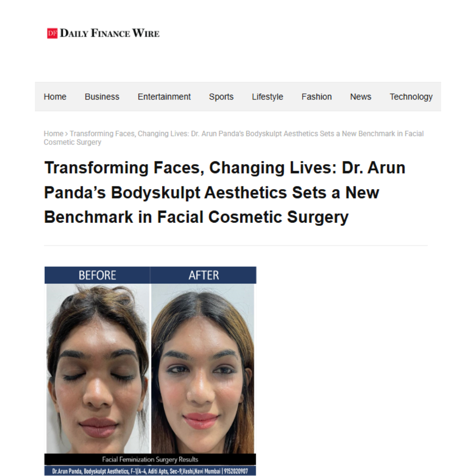
Task: Click the BEFORE label in image
Action: click(97, 275)
